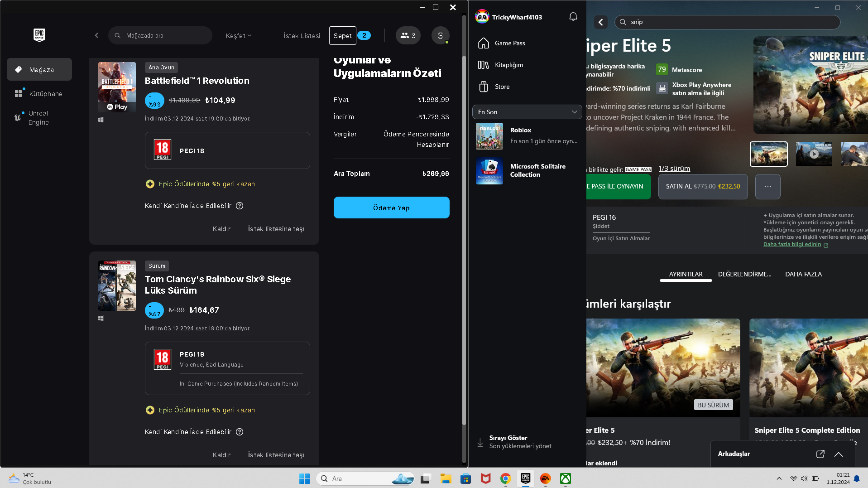This screenshot has width=868, height=488.
Task: Click SATIN AL ₺232,50 button
Action: (703, 186)
